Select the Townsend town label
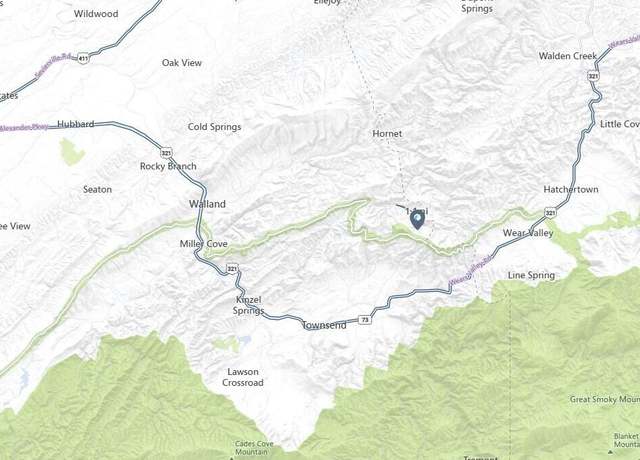 tap(324, 325)
